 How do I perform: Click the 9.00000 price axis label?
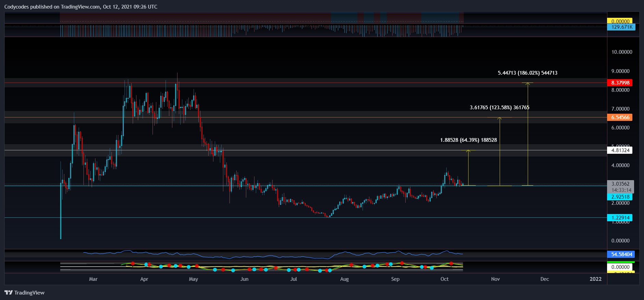[620, 71]
